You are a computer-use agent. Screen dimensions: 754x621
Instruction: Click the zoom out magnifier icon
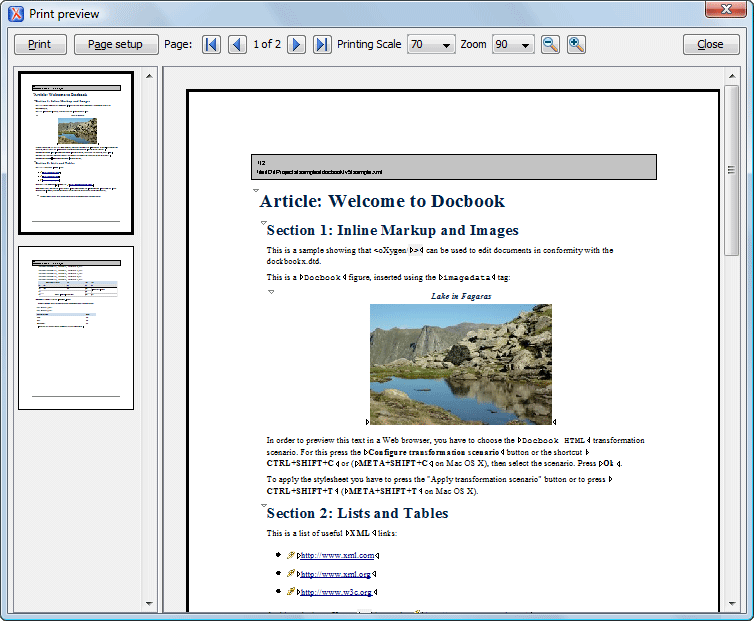(x=550, y=45)
